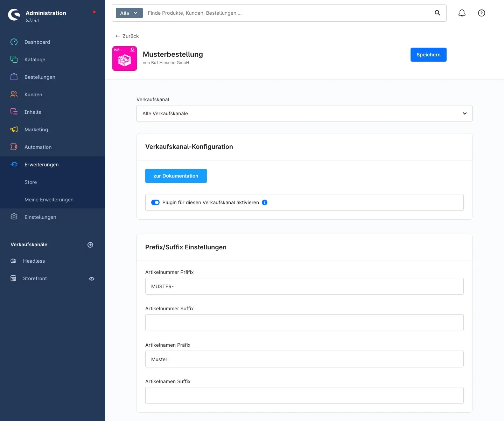The image size is (504, 421).
Task: Click the von BuI Hinsche GmbH text
Action: 166,63
